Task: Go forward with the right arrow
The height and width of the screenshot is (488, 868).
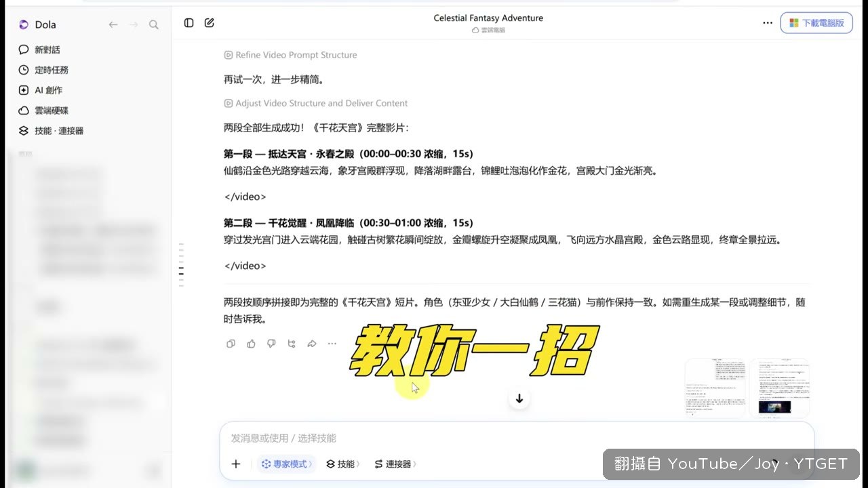Action: pyautogui.click(x=134, y=24)
